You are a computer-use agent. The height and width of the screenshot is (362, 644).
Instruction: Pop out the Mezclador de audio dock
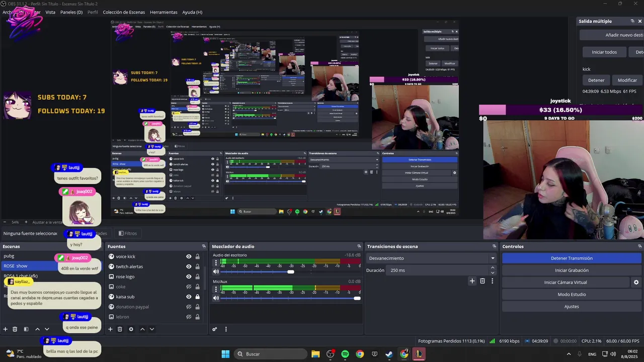(359, 246)
